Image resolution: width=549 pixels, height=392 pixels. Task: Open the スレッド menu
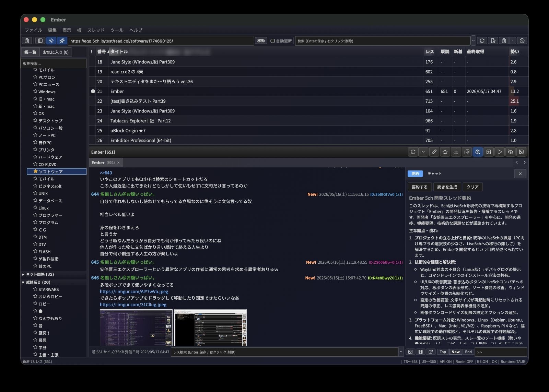(x=96, y=30)
